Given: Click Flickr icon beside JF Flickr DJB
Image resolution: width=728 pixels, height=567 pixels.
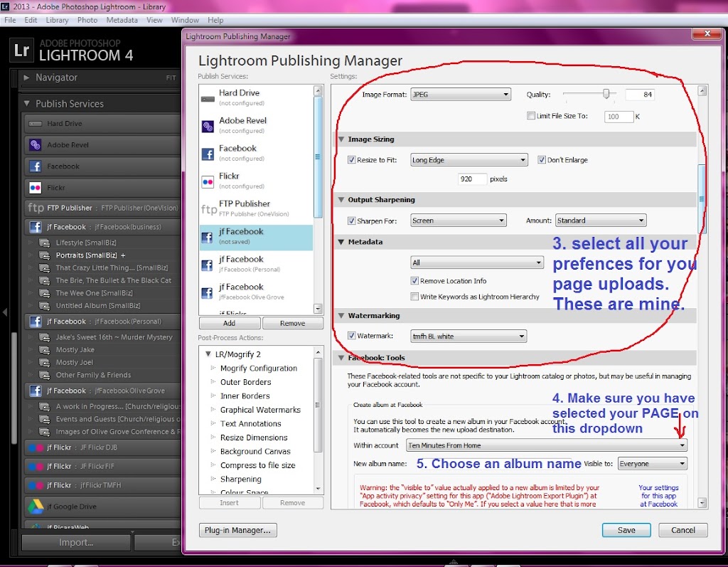Looking at the screenshot, I should tap(36, 447).
